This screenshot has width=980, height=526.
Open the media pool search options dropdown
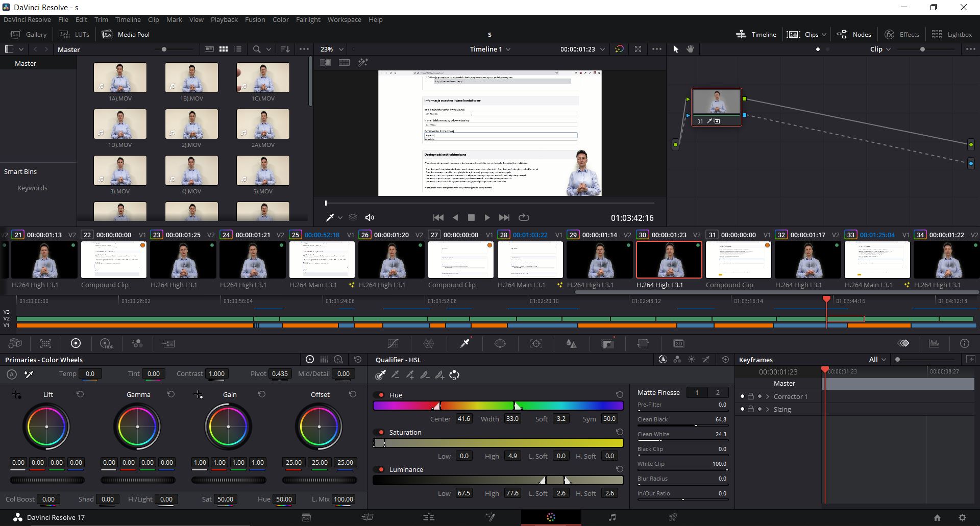[x=268, y=49]
